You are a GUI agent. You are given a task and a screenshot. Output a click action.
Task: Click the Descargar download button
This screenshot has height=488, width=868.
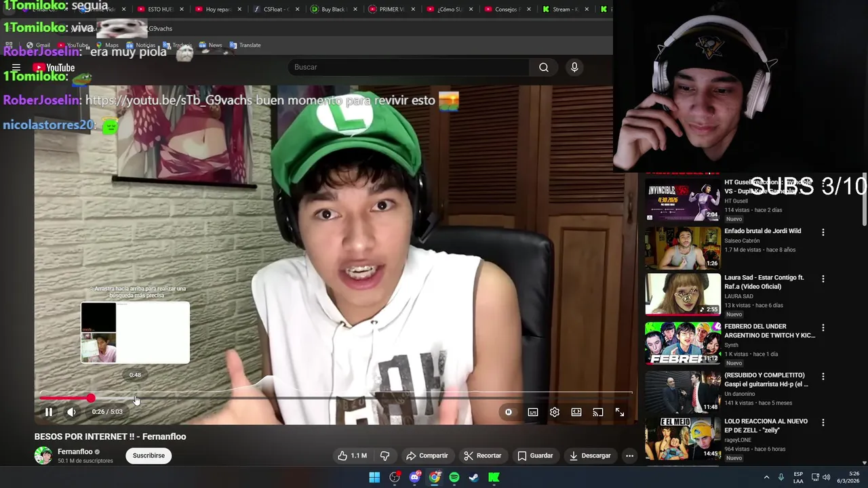pyautogui.click(x=590, y=455)
